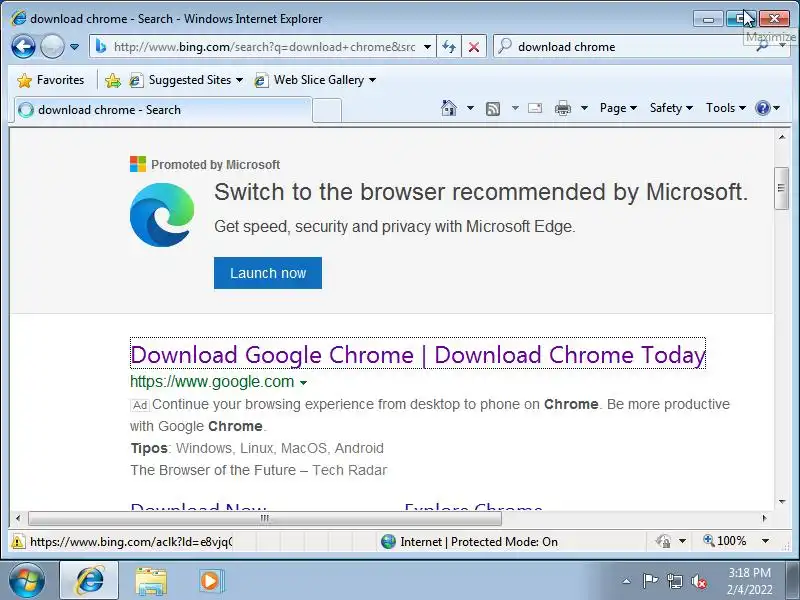Click the Print icon

click(x=563, y=108)
